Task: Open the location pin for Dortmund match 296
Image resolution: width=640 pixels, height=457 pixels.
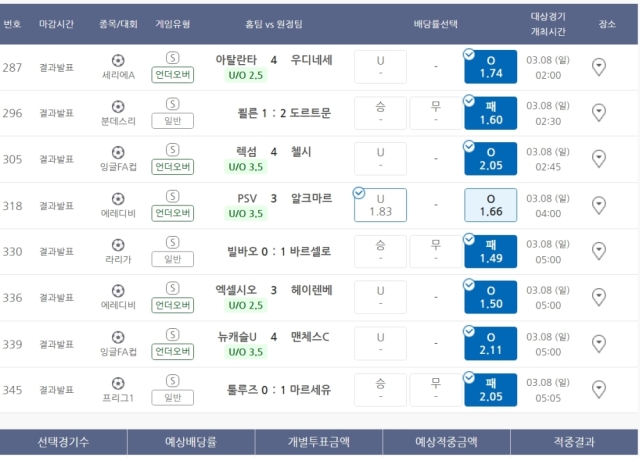Action: (599, 113)
